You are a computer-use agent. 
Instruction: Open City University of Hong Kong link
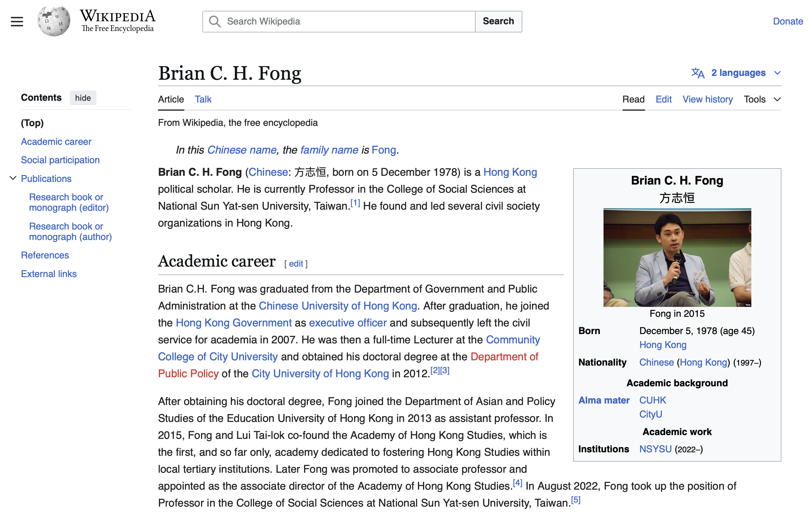point(320,374)
